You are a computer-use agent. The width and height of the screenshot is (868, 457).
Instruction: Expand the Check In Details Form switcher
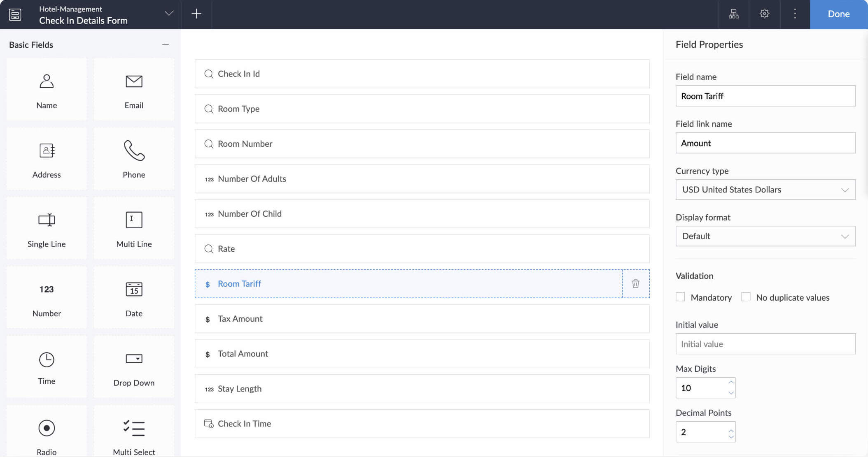click(169, 14)
